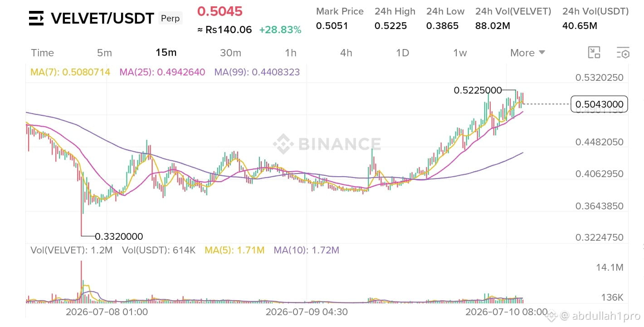This screenshot has height=327, width=644.
Task: Click the last price 0.5045
Action: 220,11
